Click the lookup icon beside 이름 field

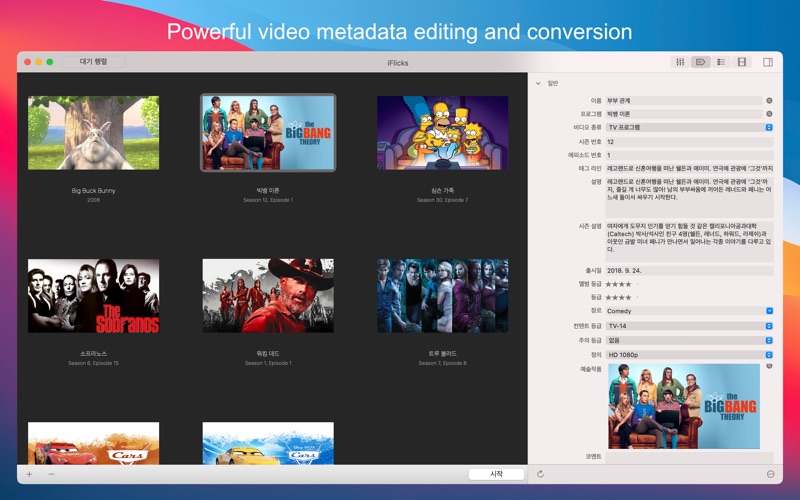click(769, 101)
